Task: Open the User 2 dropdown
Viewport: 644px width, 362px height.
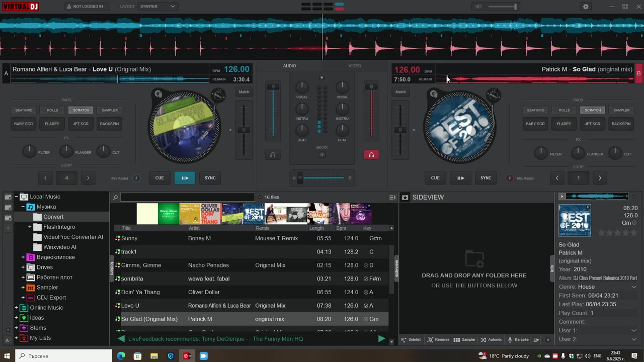Action: coord(633,339)
